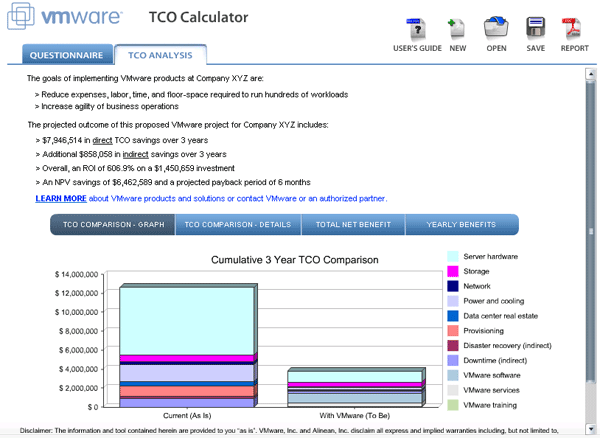This screenshot has width=600, height=438.
Task: Click the Downtime (indirect) legend swatch
Action: [453, 360]
